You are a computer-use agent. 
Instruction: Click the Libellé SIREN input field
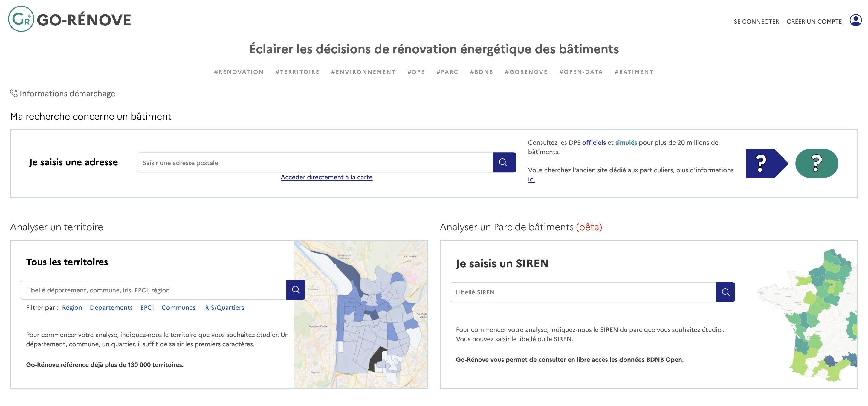582,292
